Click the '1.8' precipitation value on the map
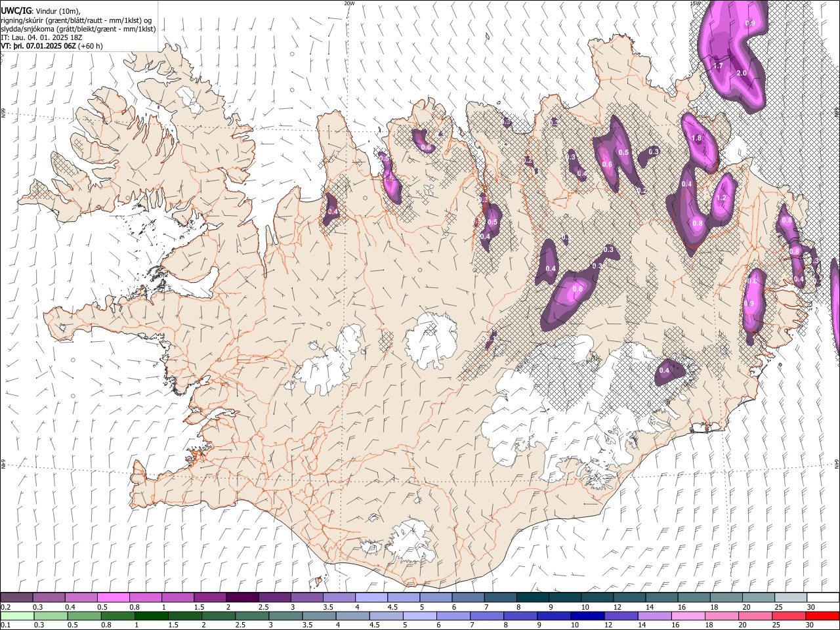Viewport: 840px width, 630px height. pyautogui.click(x=697, y=138)
